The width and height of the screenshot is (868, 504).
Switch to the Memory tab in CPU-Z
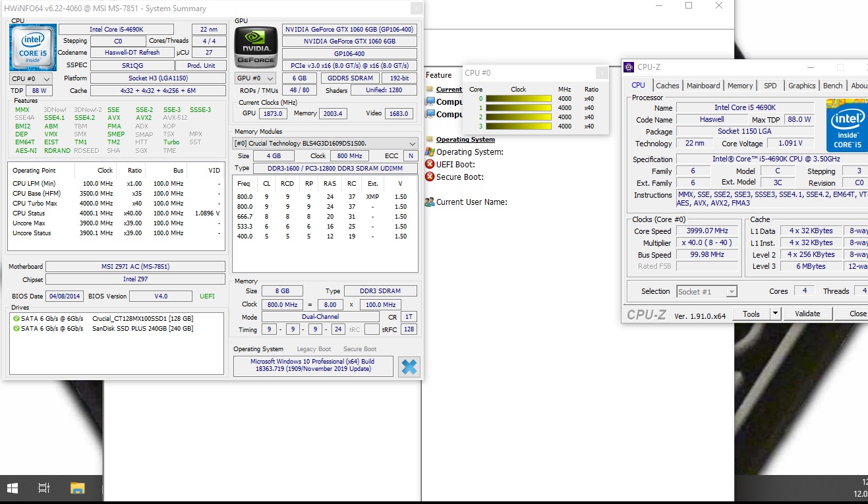click(x=740, y=86)
